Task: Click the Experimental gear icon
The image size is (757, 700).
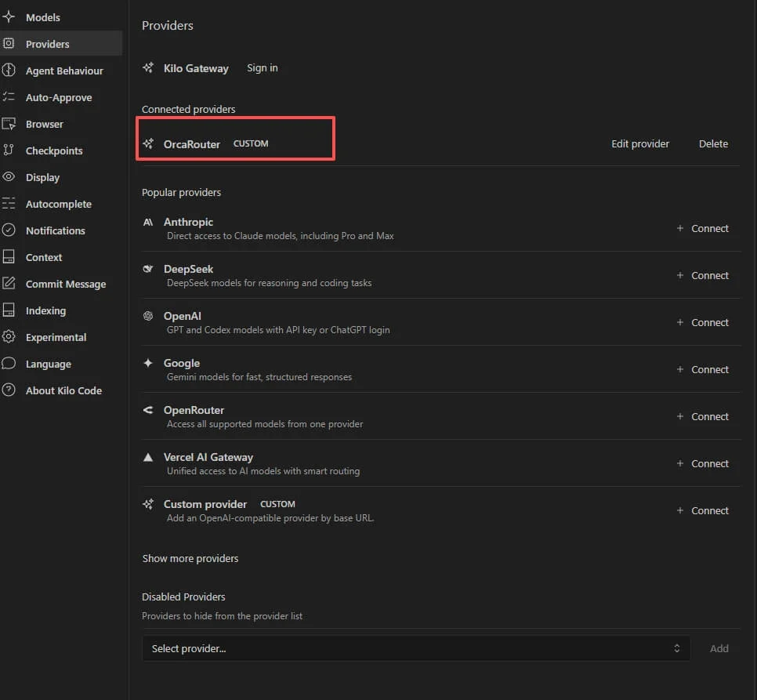Action: pyautogui.click(x=9, y=336)
